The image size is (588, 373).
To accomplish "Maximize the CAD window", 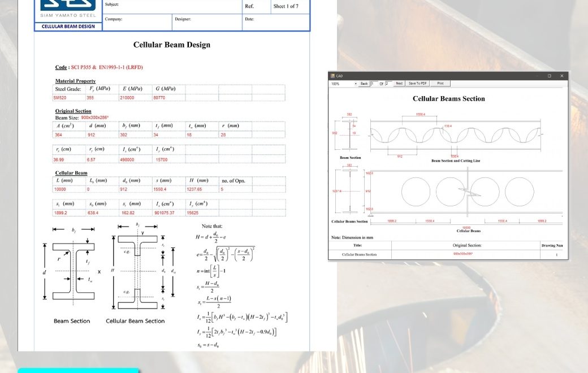I will [x=550, y=76].
